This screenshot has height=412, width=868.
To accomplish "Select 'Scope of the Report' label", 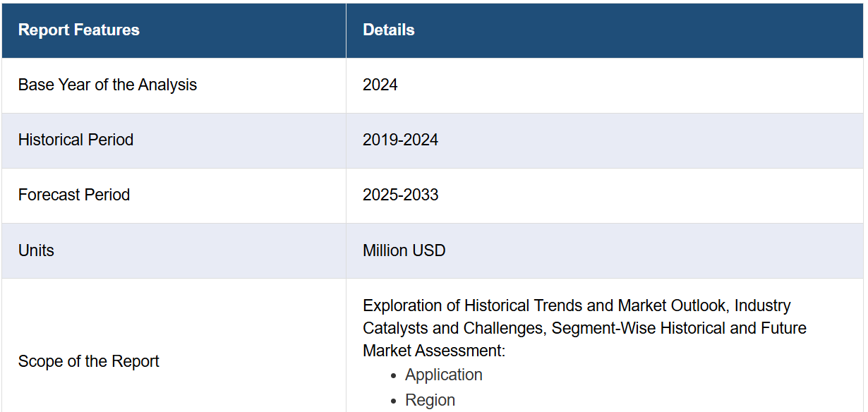I will [x=89, y=361].
